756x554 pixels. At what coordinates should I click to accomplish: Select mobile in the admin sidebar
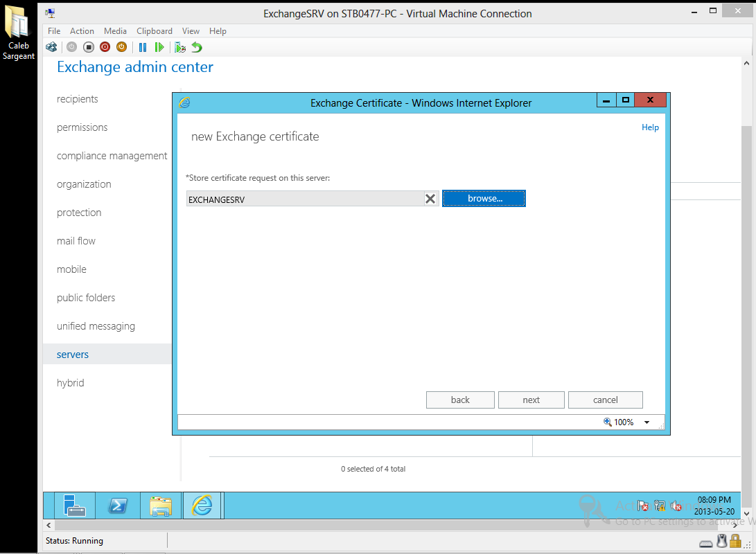(71, 269)
